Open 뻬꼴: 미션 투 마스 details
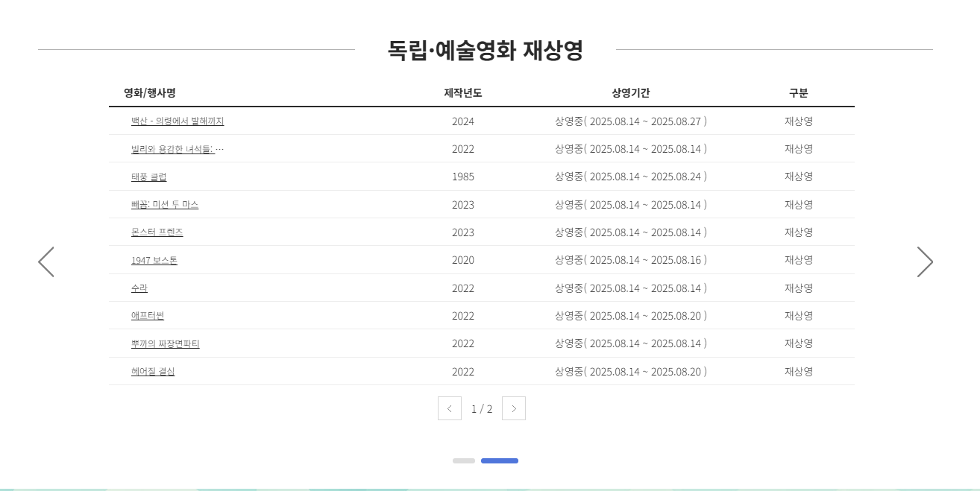Viewport: 980px width, 491px height. (166, 204)
